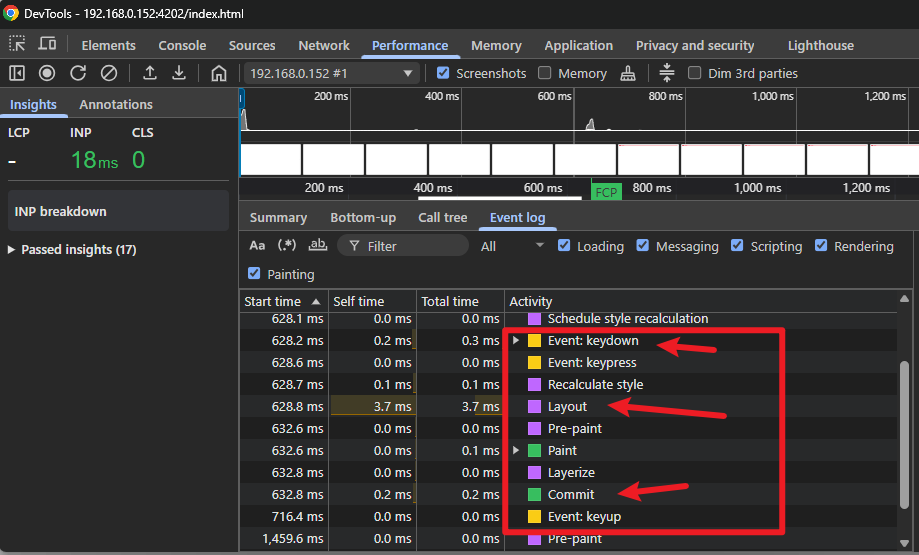Click the scrollbar down arrow
The width and height of the screenshot is (919, 555).
[904, 543]
